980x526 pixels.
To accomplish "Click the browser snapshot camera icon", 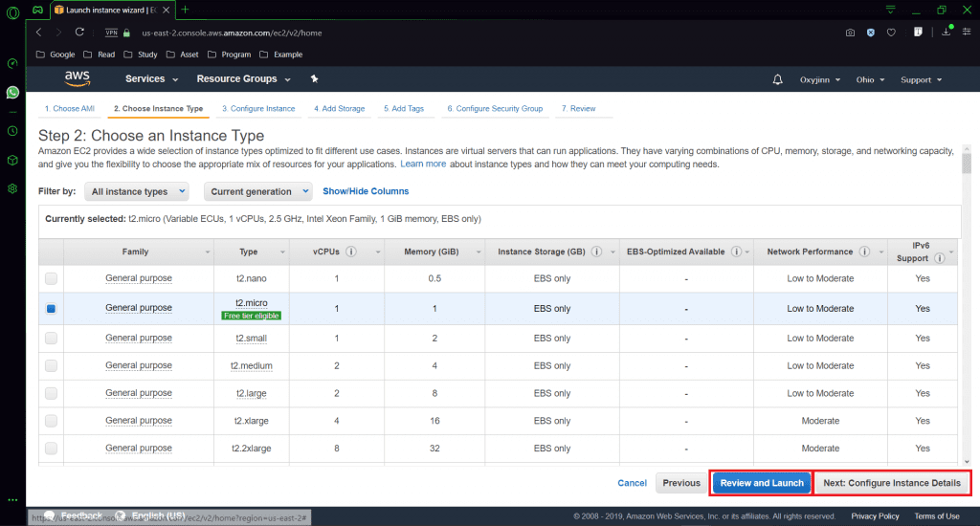I will pyautogui.click(x=850, y=33).
